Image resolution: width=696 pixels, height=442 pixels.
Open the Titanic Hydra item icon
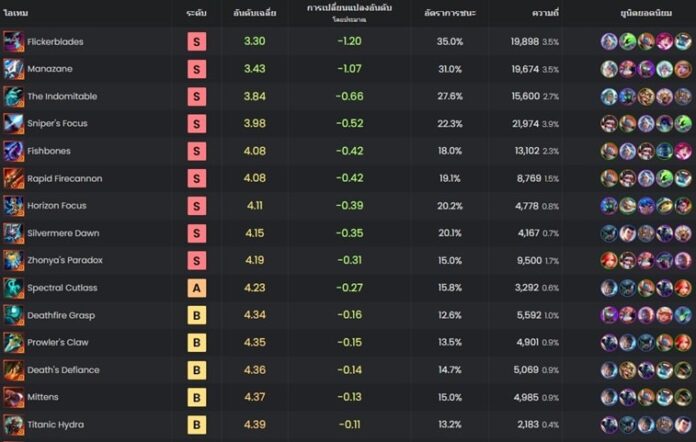(x=14, y=425)
